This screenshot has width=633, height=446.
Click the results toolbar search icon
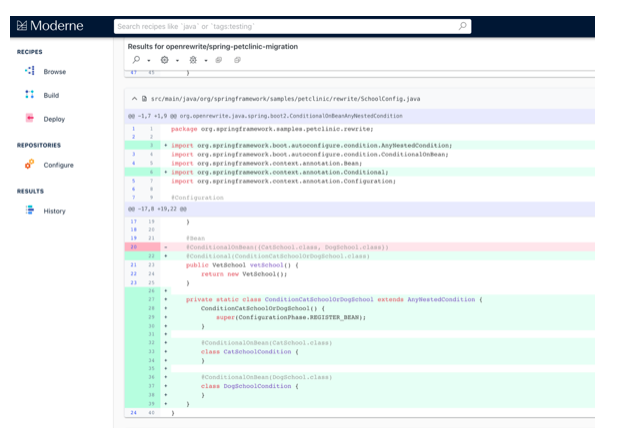click(x=136, y=60)
